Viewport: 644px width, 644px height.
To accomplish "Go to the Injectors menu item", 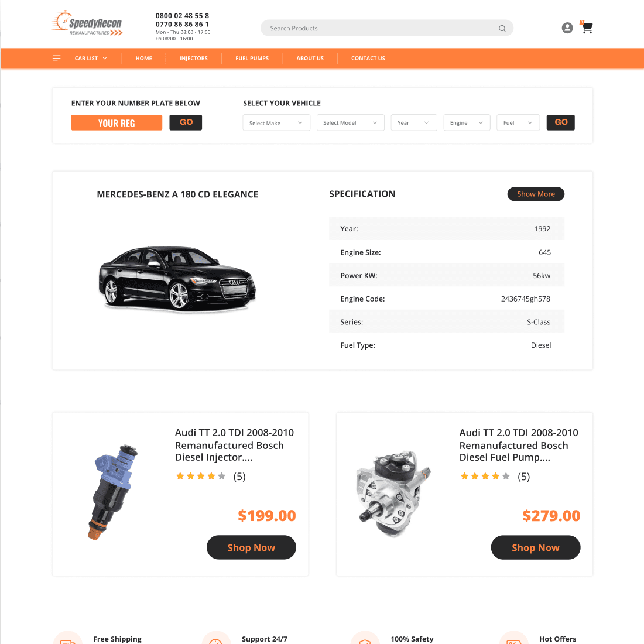I will [x=193, y=59].
